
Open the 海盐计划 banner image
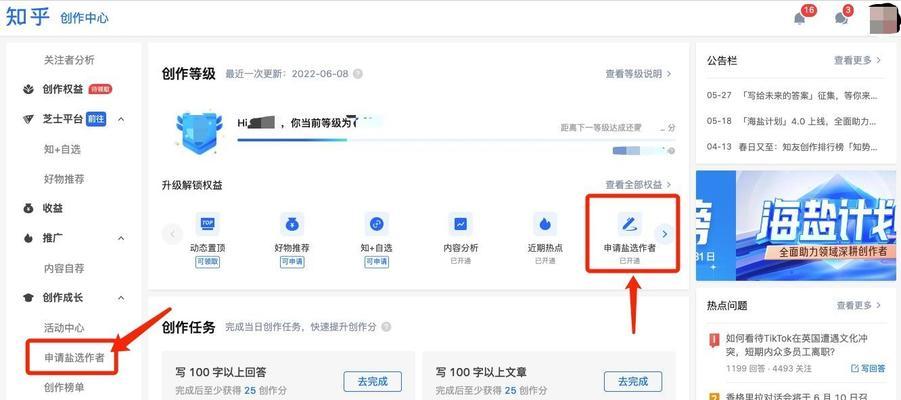click(x=796, y=225)
